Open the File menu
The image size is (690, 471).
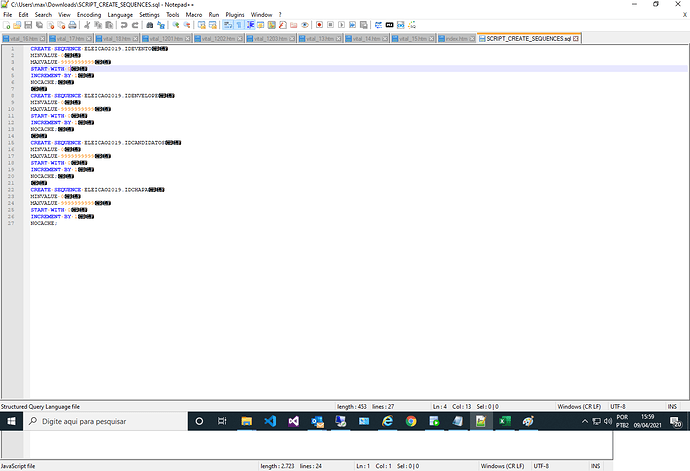tap(7, 15)
